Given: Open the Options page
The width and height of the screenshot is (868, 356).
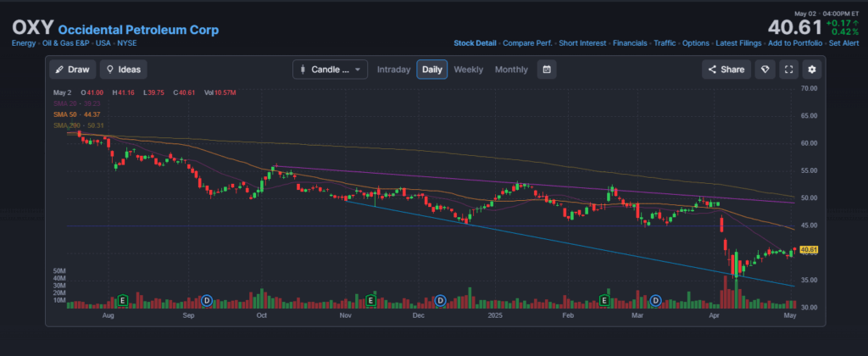Looking at the screenshot, I should 696,43.
